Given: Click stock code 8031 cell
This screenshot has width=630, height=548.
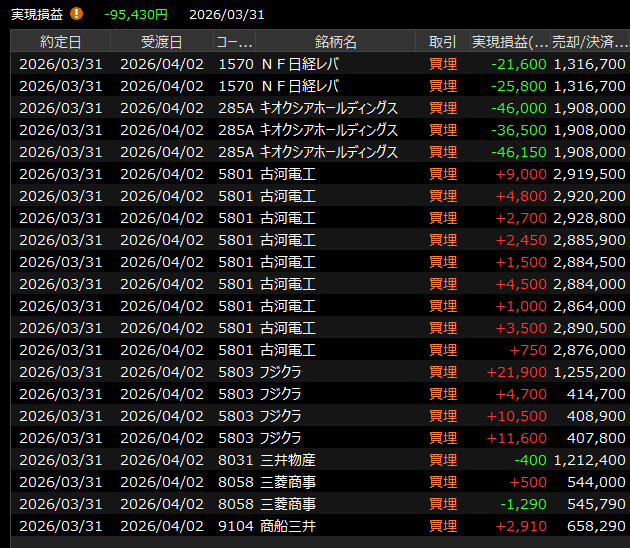Looking at the screenshot, I should 234,460.
